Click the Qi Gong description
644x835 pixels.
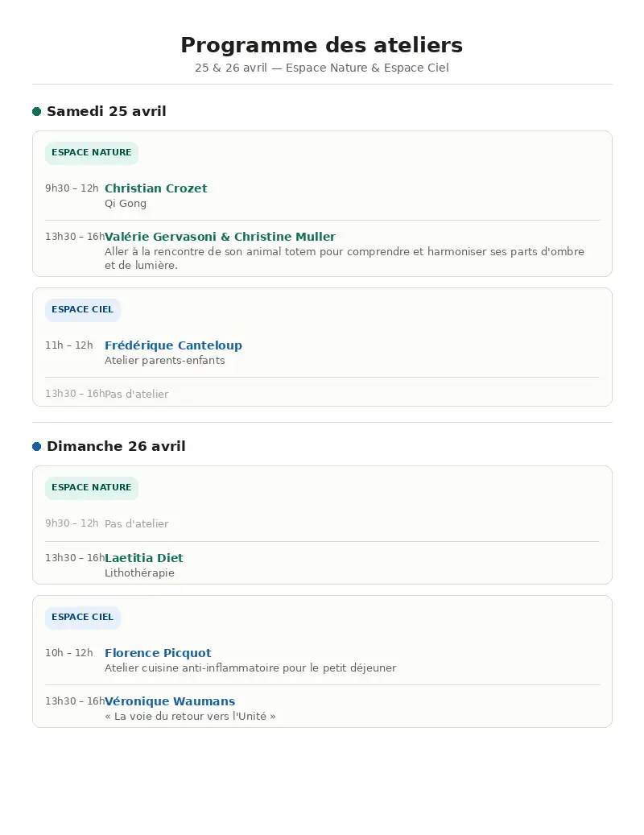pos(126,204)
